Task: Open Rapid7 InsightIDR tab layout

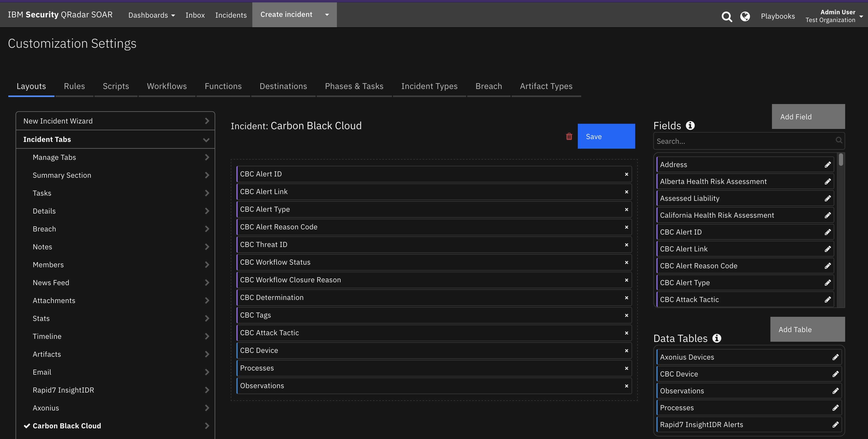Action: pyautogui.click(x=115, y=390)
